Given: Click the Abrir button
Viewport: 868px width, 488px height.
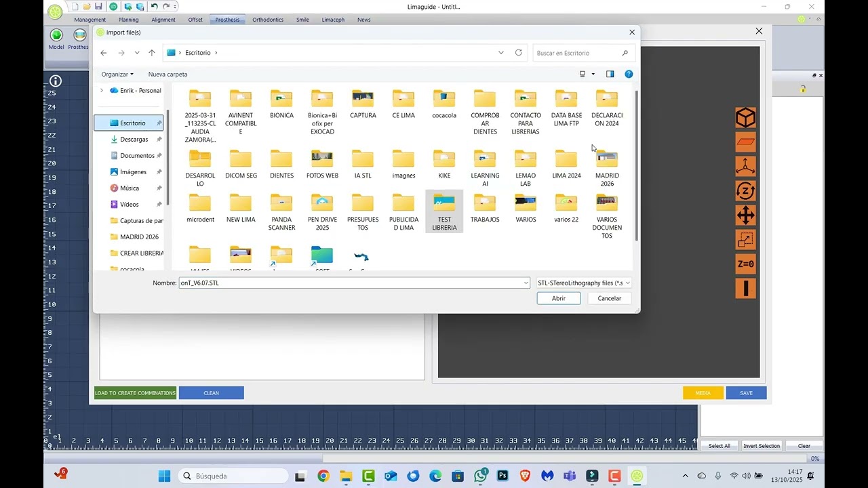Looking at the screenshot, I should coord(559,298).
